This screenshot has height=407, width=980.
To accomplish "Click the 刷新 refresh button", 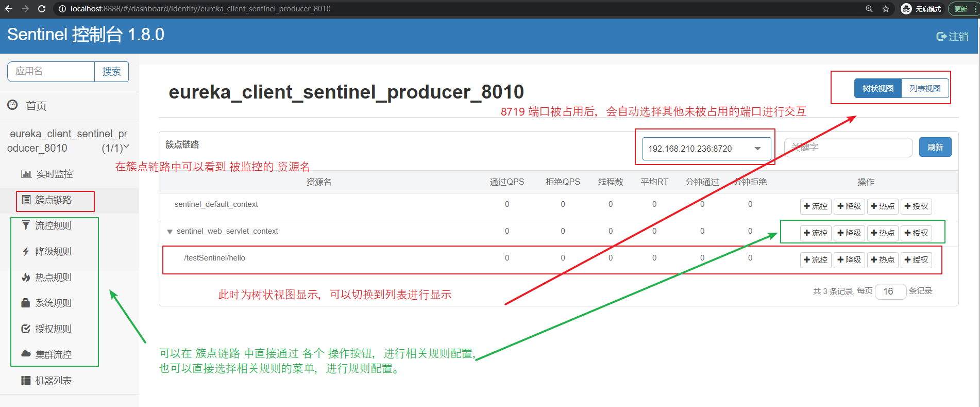I will (x=935, y=147).
